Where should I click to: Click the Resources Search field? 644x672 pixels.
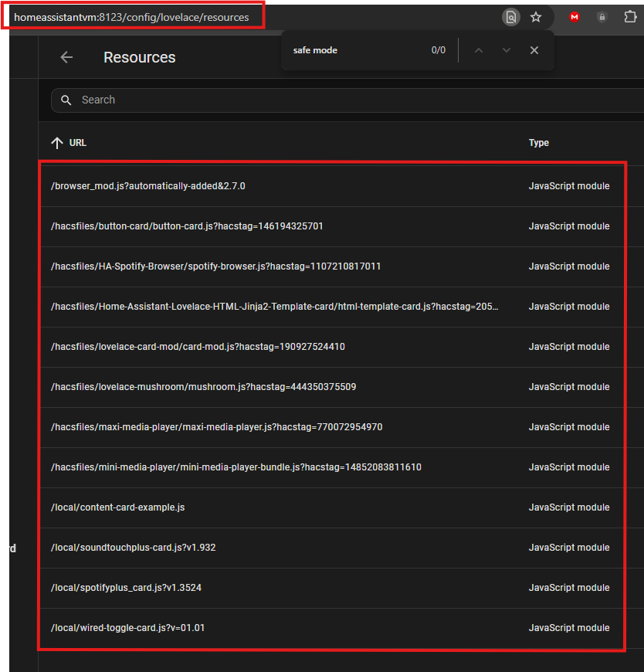[x=347, y=100]
